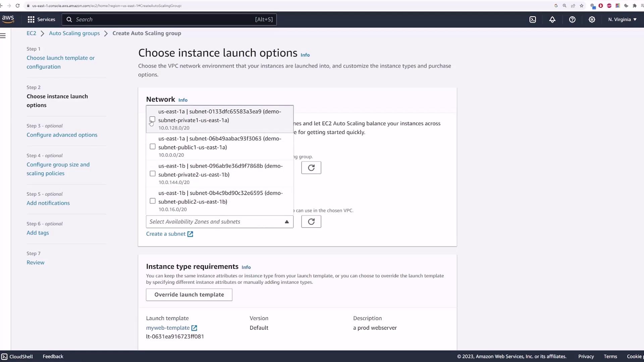This screenshot has width=644, height=362.
Task: Open the Services grid menu icon
Action: pyautogui.click(x=31, y=19)
